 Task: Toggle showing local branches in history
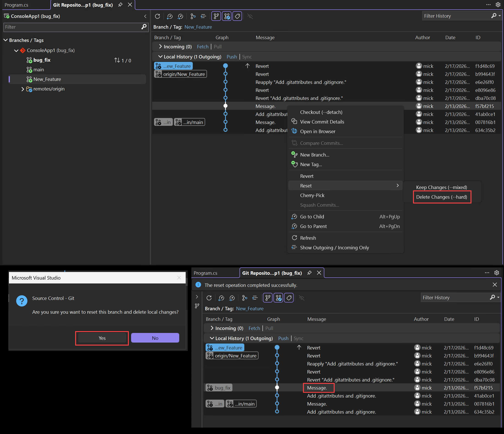pyautogui.click(x=216, y=16)
